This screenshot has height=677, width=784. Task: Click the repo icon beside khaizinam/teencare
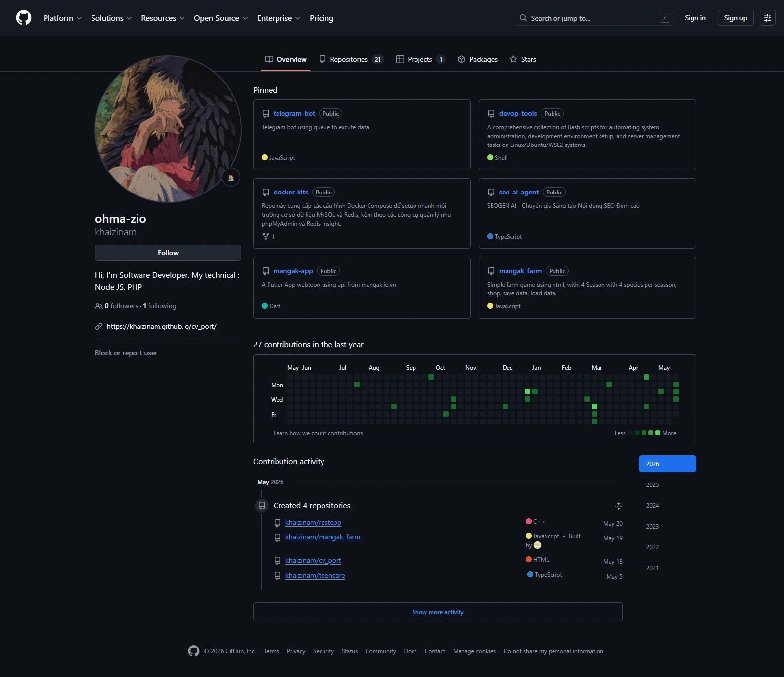[x=277, y=576]
